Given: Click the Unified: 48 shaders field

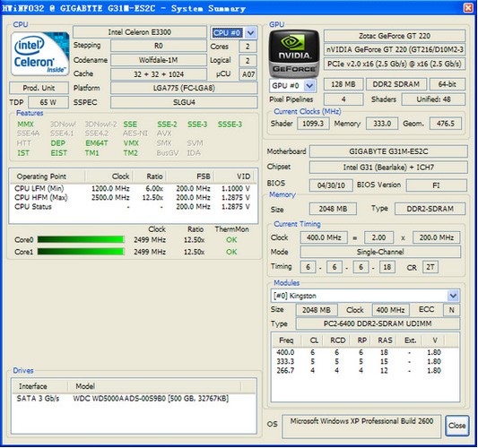Looking at the screenshot, I should 433,99.
